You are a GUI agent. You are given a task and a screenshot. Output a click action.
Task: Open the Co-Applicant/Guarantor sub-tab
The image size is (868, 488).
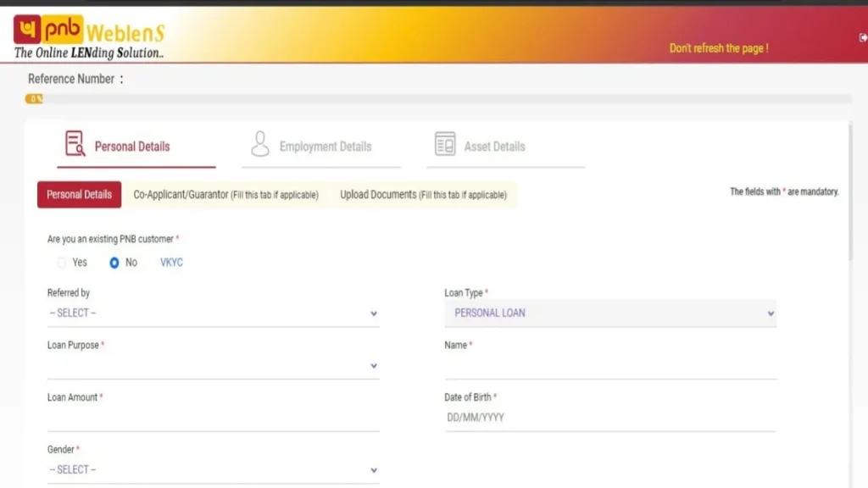pos(225,195)
